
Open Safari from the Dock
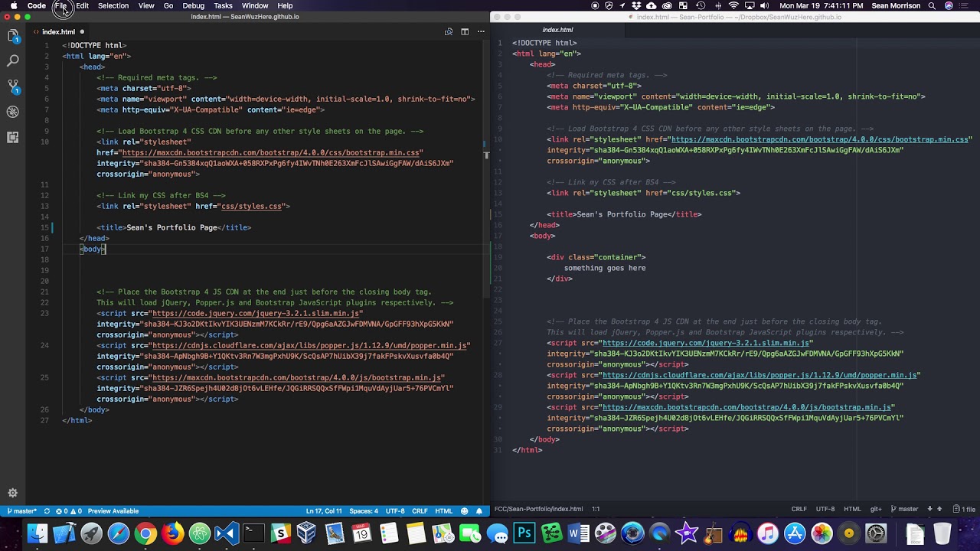(119, 533)
